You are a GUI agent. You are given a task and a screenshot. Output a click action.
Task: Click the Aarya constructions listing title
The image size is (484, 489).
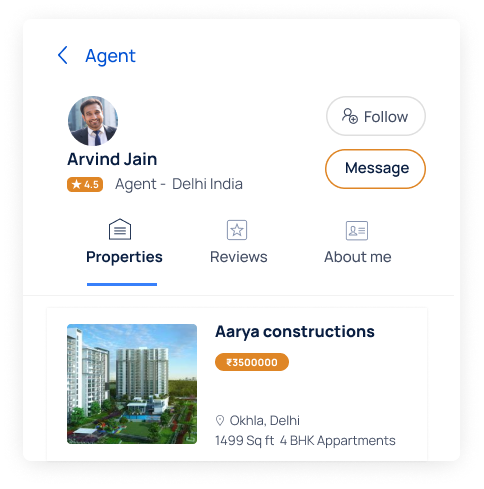pos(295,332)
